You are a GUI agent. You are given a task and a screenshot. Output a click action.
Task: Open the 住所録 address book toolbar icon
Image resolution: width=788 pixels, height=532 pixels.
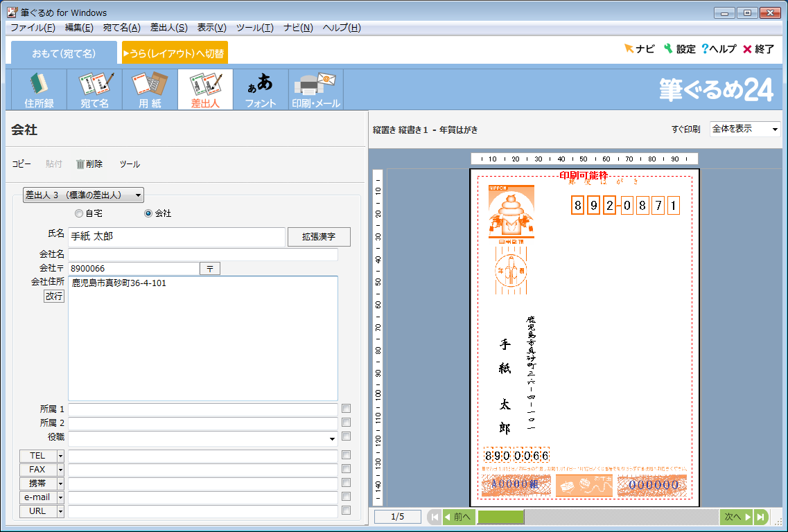coord(39,89)
